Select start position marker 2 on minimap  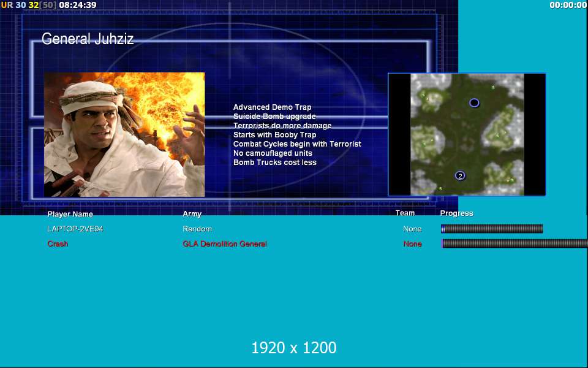(x=460, y=175)
